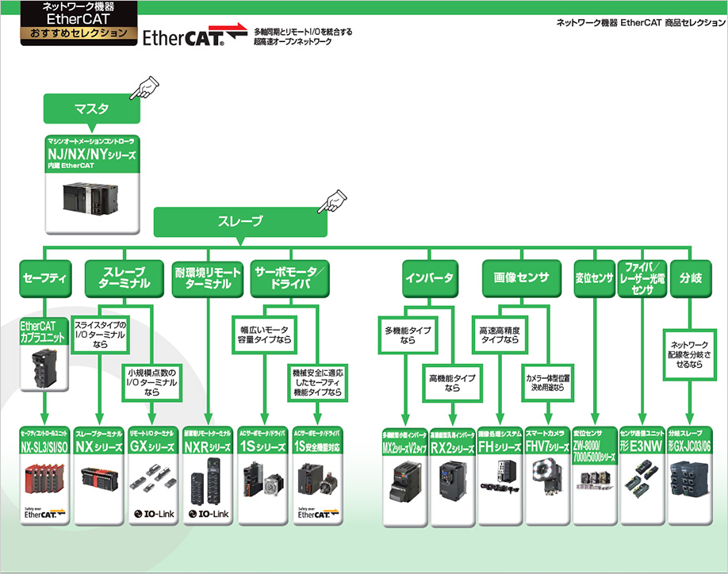Open the ZW-8000/7000/5000 sensor card

[x=595, y=476]
